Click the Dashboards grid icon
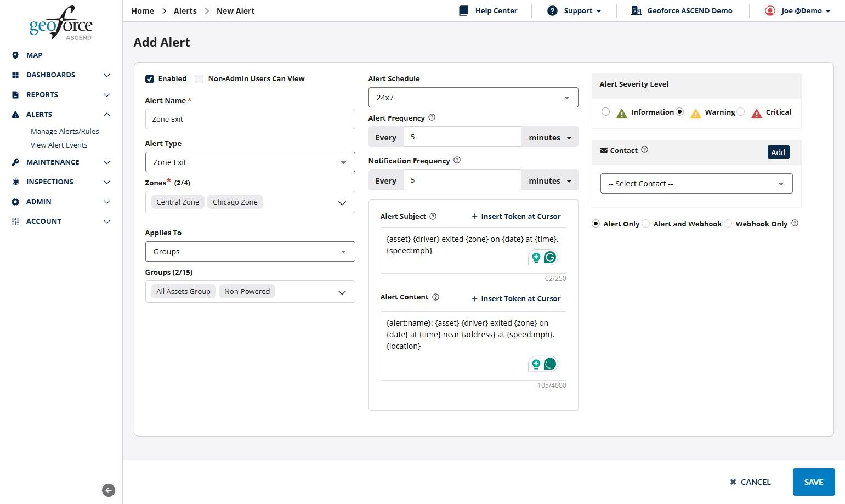The width and height of the screenshot is (845, 504). point(15,75)
